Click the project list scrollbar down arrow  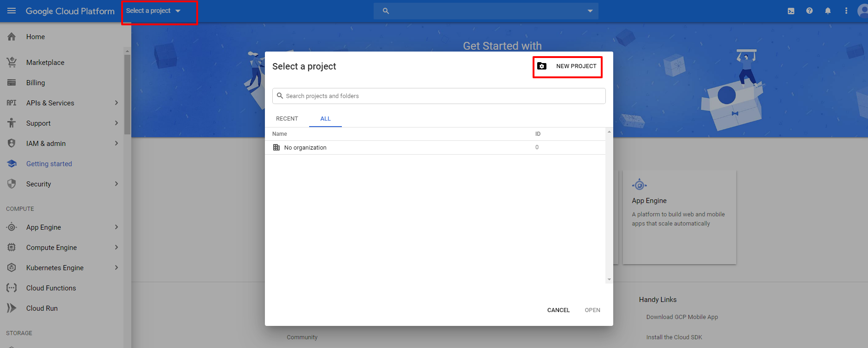[x=609, y=279]
